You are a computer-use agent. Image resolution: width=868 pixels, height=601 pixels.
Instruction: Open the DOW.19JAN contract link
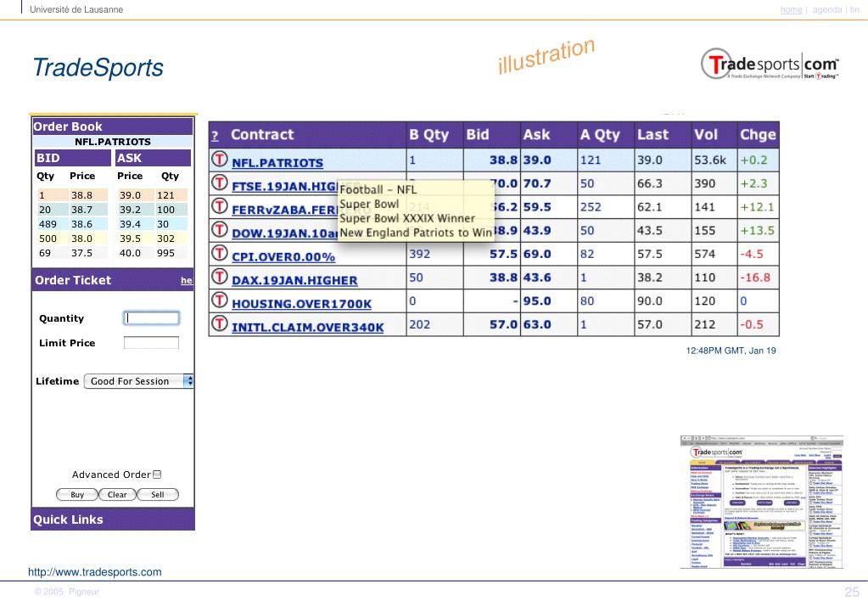284,233
